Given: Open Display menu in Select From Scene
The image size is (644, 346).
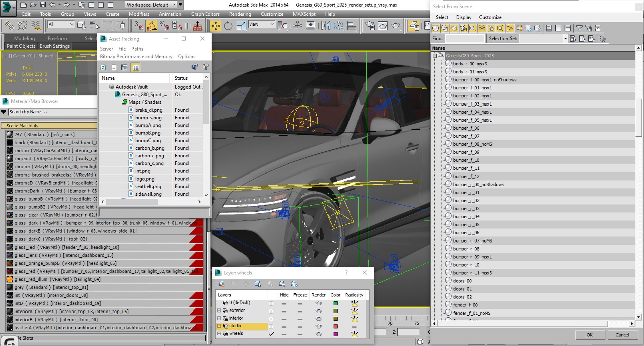Looking at the screenshot, I should pos(464,17).
